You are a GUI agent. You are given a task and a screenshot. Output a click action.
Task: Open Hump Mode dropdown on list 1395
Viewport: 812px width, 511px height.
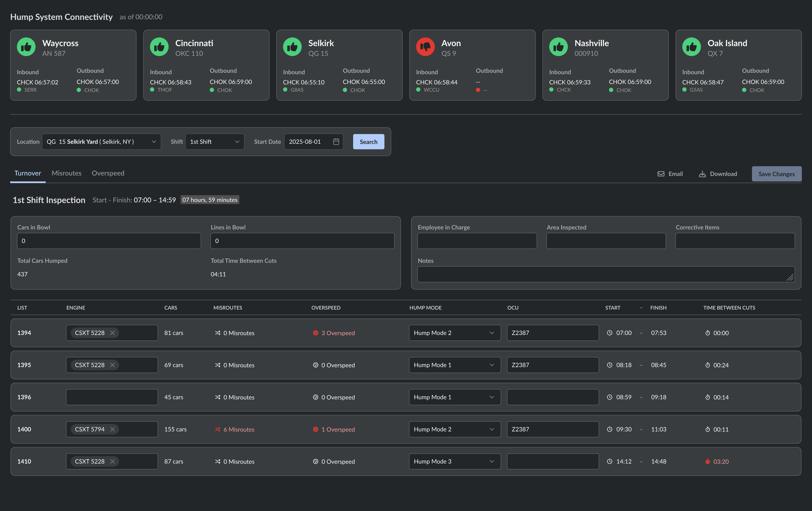[x=454, y=365]
